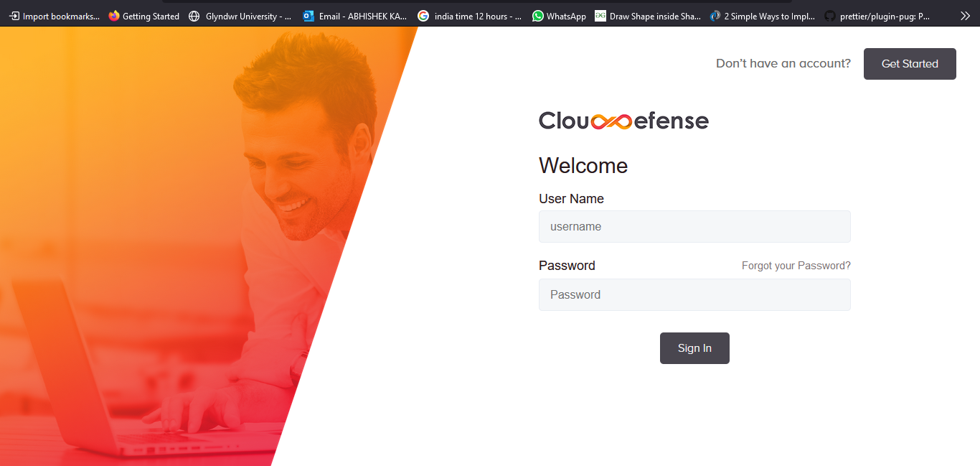This screenshot has height=466, width=980.
Task: Click the Sign In button
Action: [694, 348]
